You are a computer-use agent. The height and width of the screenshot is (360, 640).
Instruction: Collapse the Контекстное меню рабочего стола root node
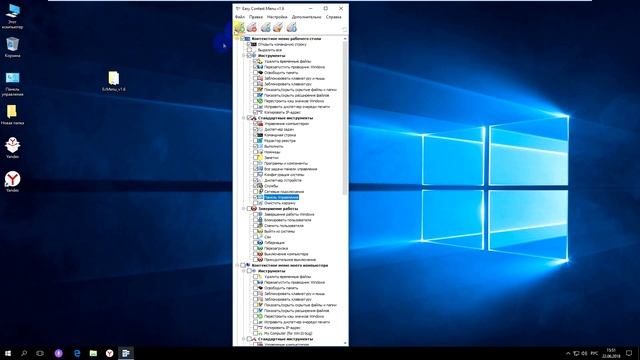coord(237,38)
